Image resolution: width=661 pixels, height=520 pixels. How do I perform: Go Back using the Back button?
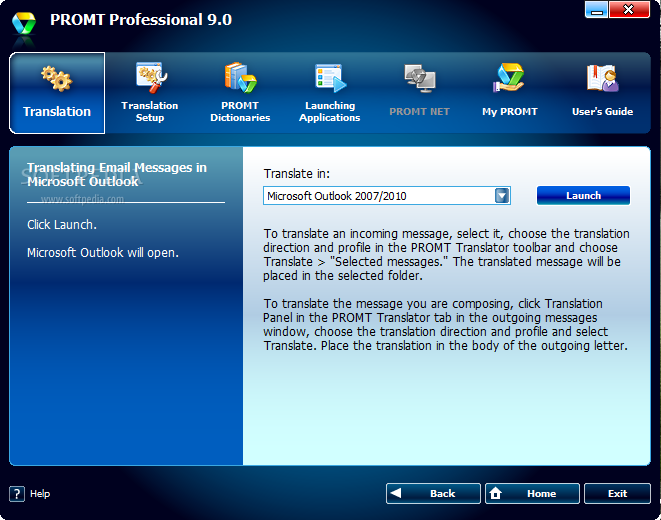pyautogui.click(x=433, y=493)
